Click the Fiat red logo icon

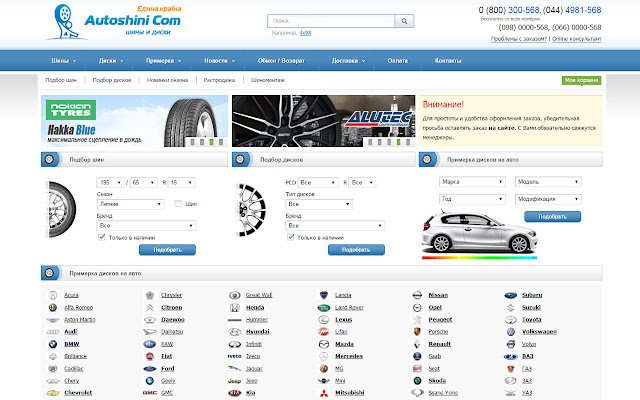coord(150,356)
